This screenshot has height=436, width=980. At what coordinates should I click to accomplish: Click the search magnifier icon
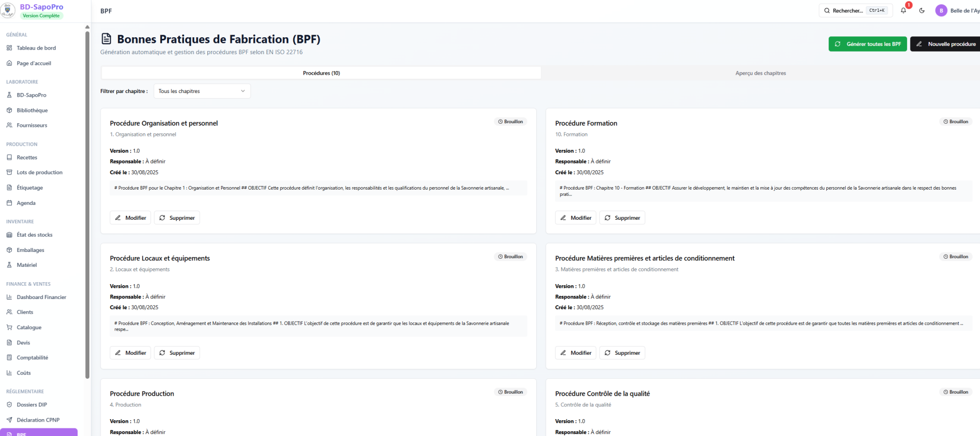pyautogui.click(x=827, y=11)
